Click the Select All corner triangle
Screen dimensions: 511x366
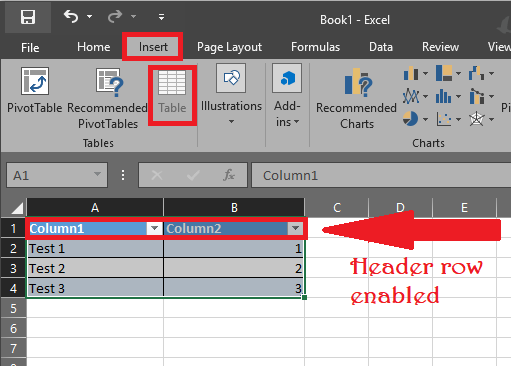[x=17, y=208]
